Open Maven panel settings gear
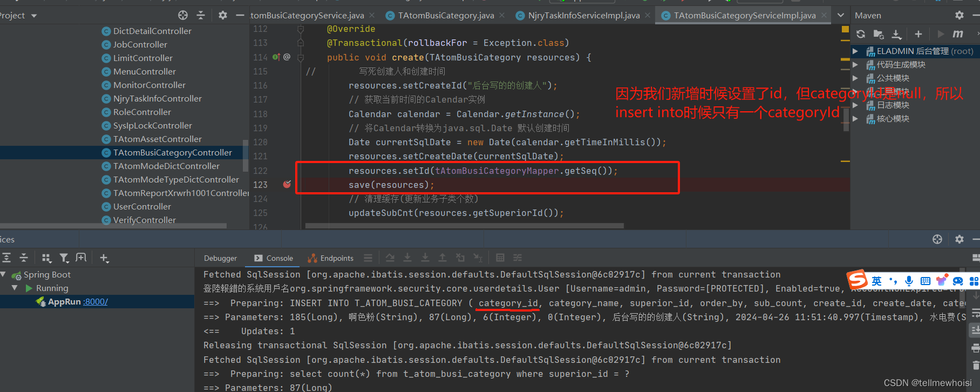Screen dimensions: 980x392 (x=959, y=15)
